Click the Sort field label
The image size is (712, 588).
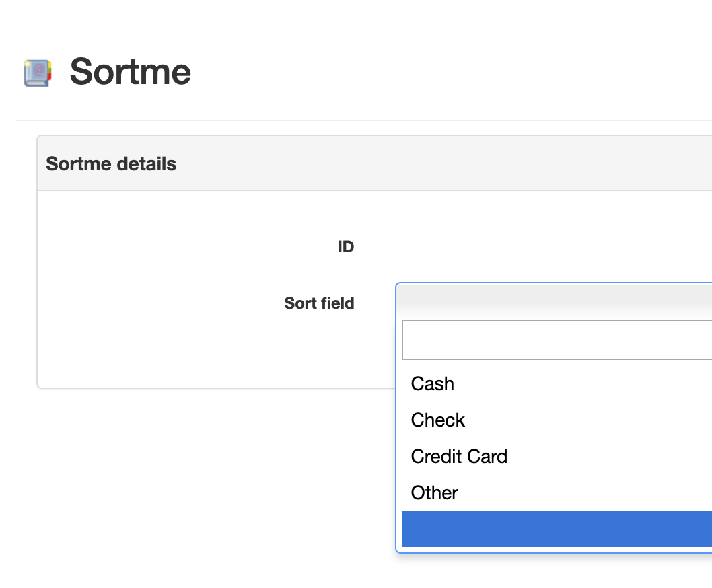(319, 303)
